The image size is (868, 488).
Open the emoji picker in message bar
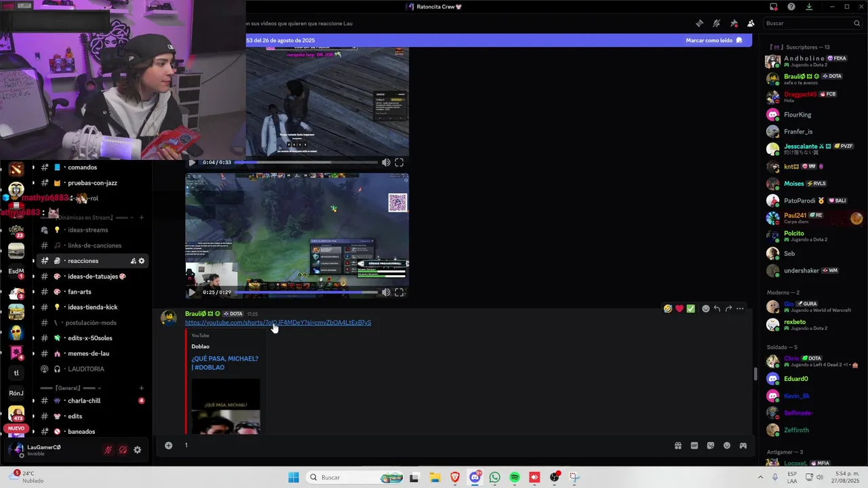click(x=726, y=445)
